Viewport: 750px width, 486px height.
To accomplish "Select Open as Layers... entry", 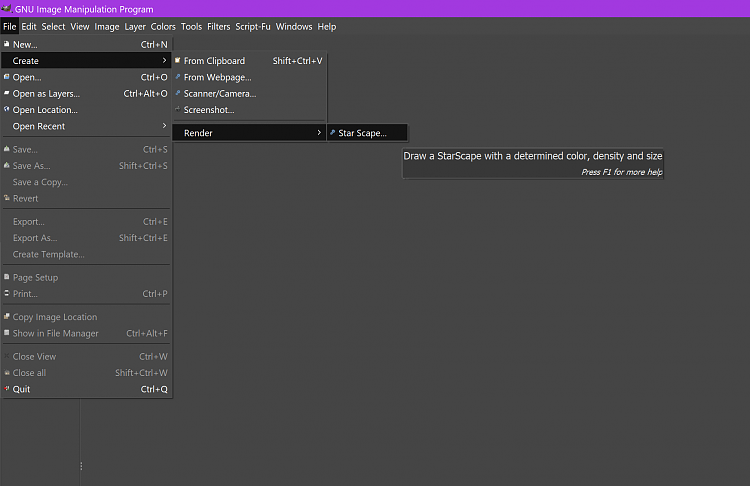I will 87,93.
